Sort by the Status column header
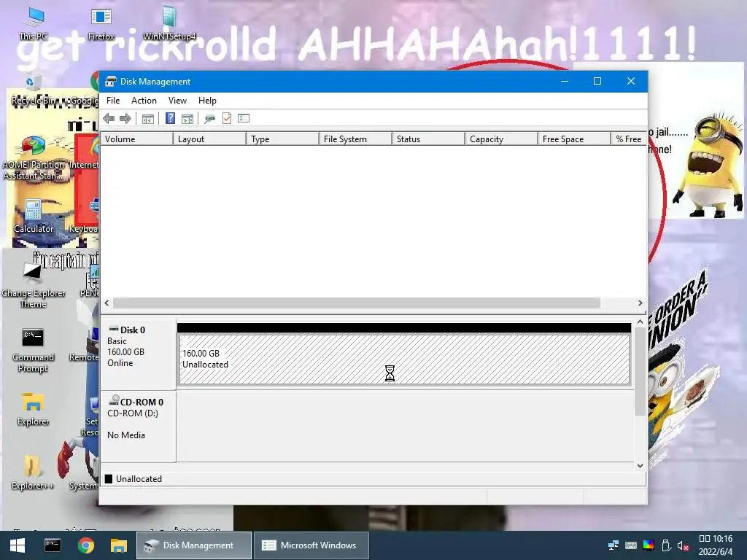Image resolution: width=747 pixels, height=560 pixels. coord(428,139)
